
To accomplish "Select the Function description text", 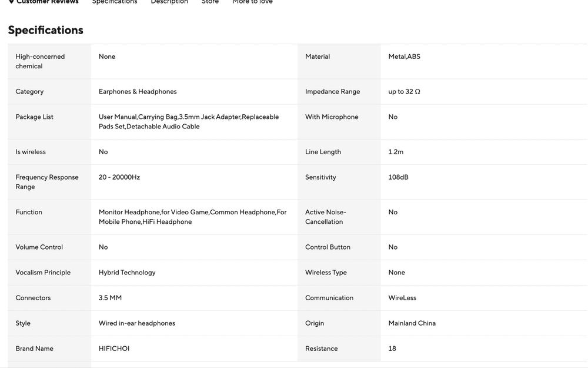I will click(x=192, y=217).
